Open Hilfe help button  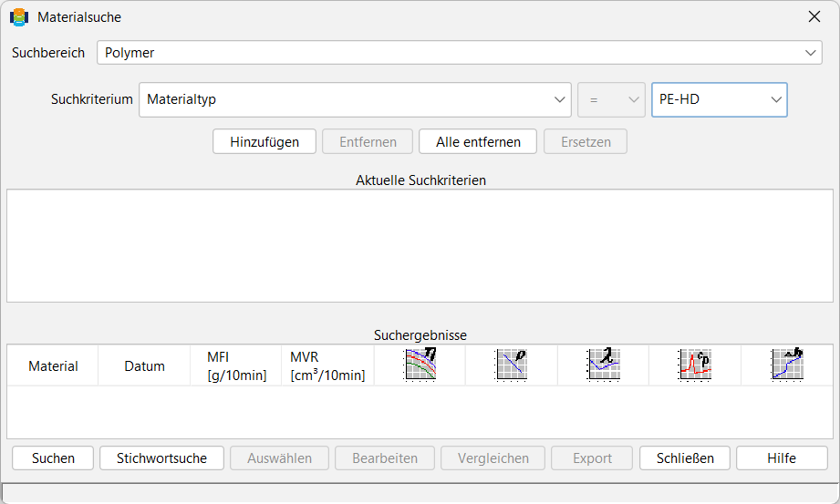pos(782,458)
